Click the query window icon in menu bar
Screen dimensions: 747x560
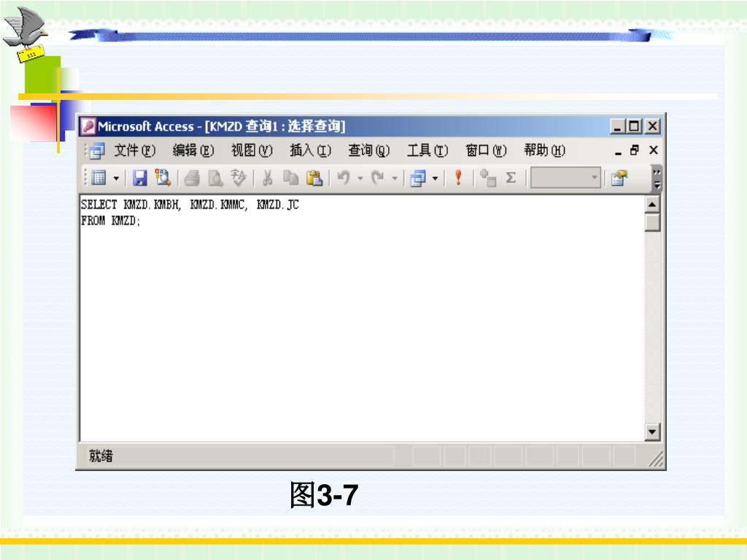tap(97, 151)
